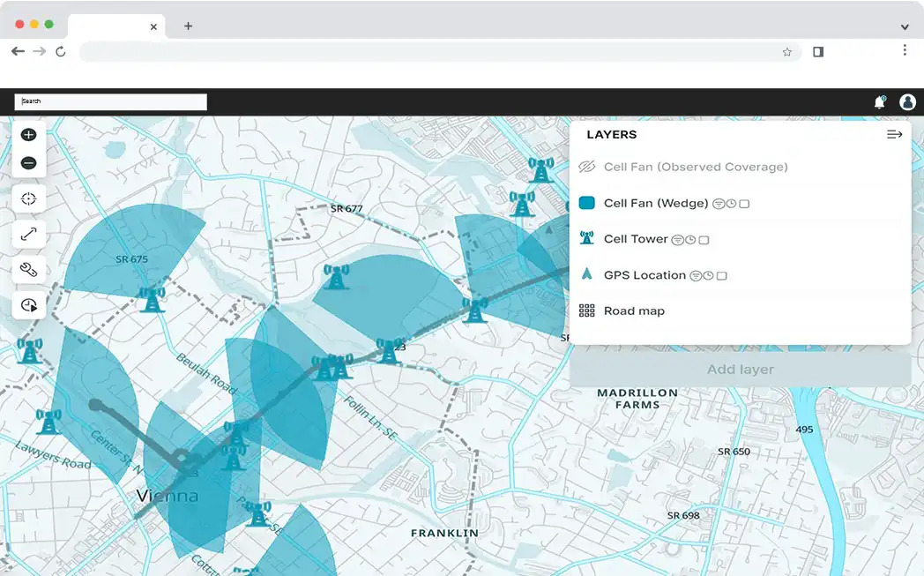Open the browser three-dot menu
Screen dimensions: 924x576
905,51
